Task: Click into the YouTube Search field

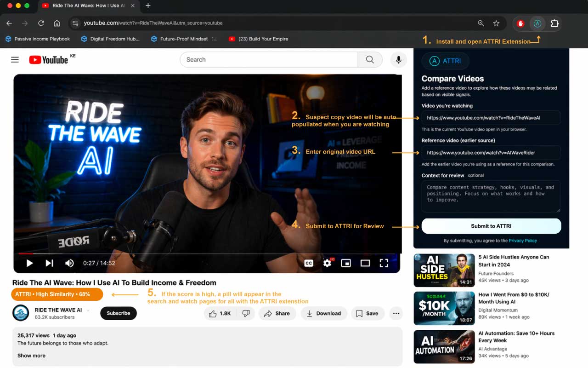Action: (x=269, y=59)
